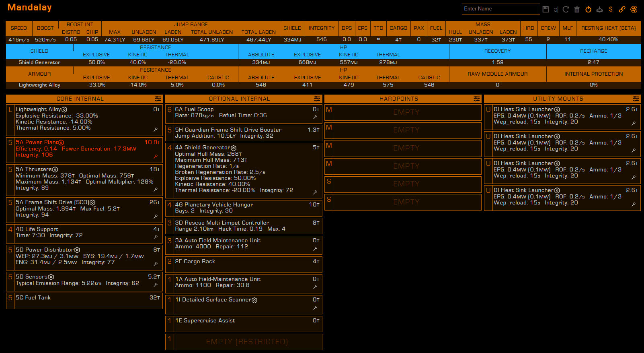644x353 pixels.
Task: Select the first empty medium hardpoint slot
Action: [x=406, y=112]
